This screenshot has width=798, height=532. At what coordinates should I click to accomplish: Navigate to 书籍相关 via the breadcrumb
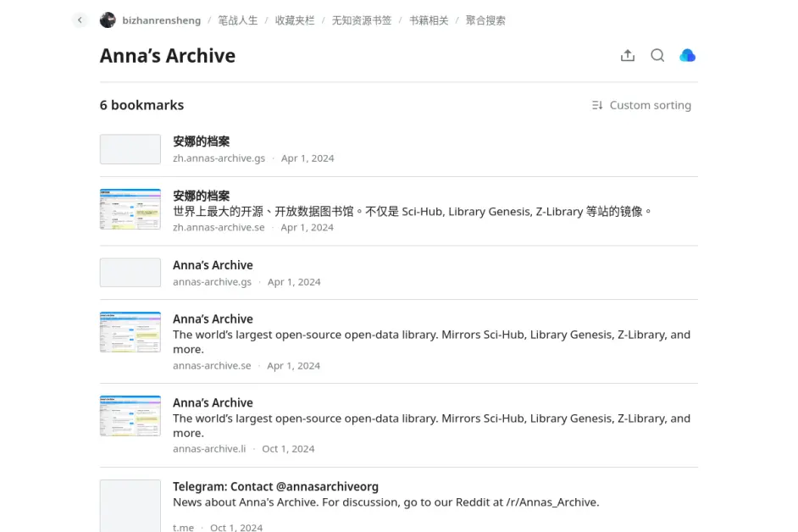point(429,19)
